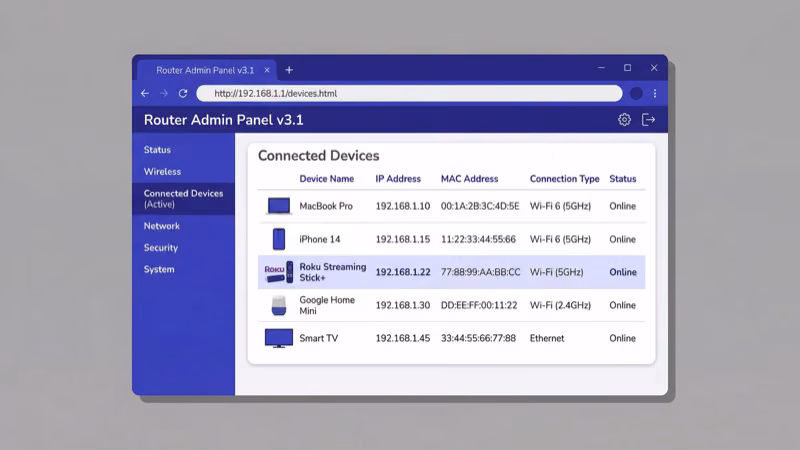The width and height of the screenshot is (800, 450).
Task: Open the System sidebar section
Action: click(159, 269)
